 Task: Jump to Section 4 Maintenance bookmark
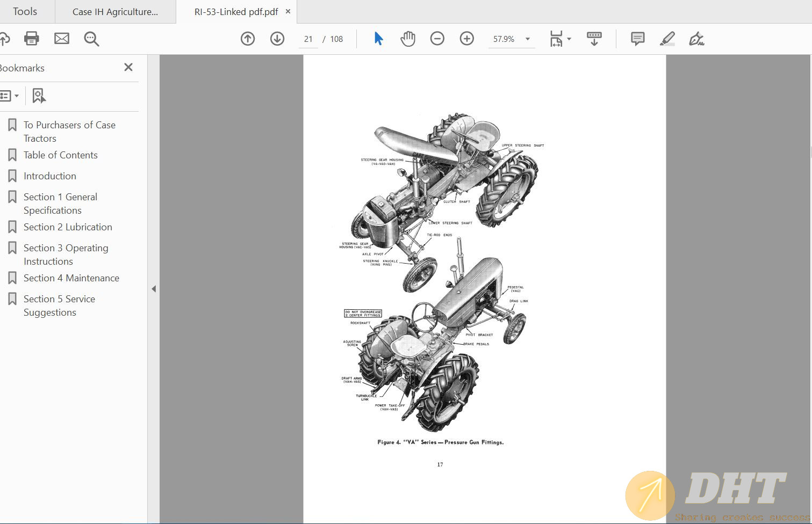(x=71, y=278)
